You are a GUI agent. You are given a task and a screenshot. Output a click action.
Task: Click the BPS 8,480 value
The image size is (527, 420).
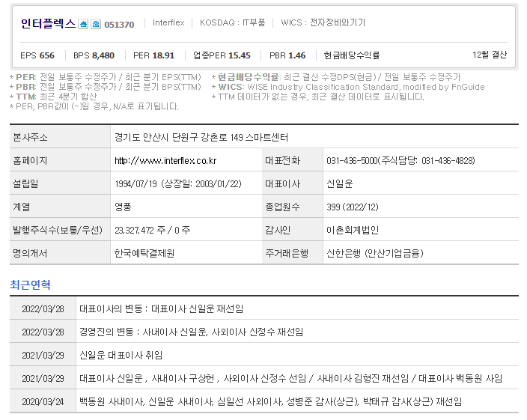[x=94, y=55]
